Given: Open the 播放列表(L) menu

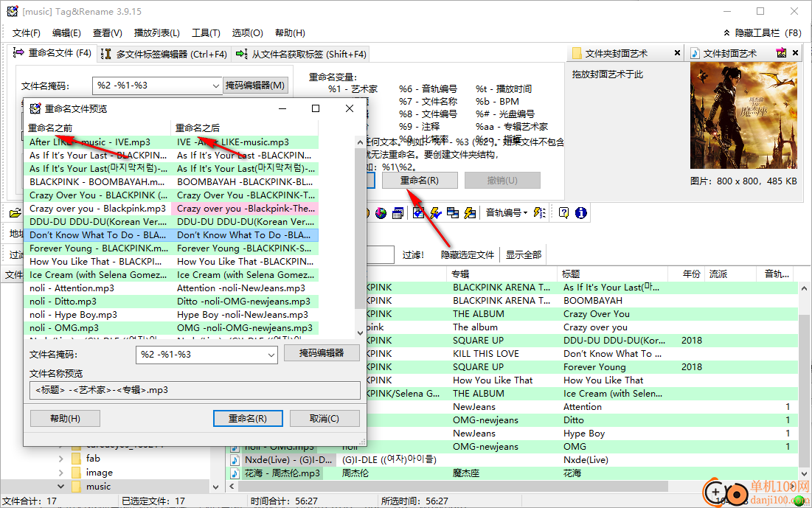Looking at the screenshot, I should click(x=157, y=33).
